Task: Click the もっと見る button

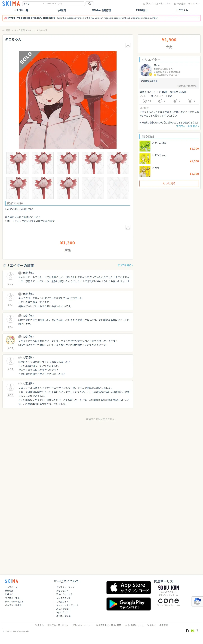Action: pyautogui.click(x=169, y=184)
